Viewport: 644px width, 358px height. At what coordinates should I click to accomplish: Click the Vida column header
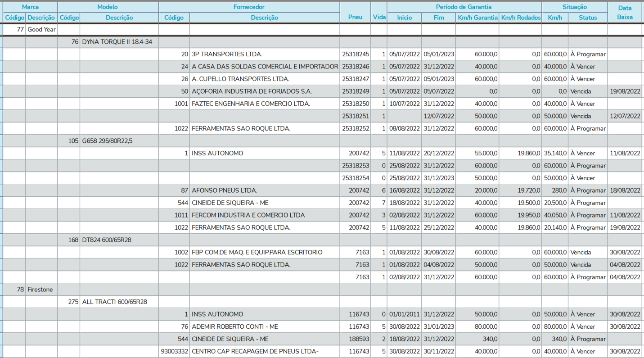click(x=379, y=13)
